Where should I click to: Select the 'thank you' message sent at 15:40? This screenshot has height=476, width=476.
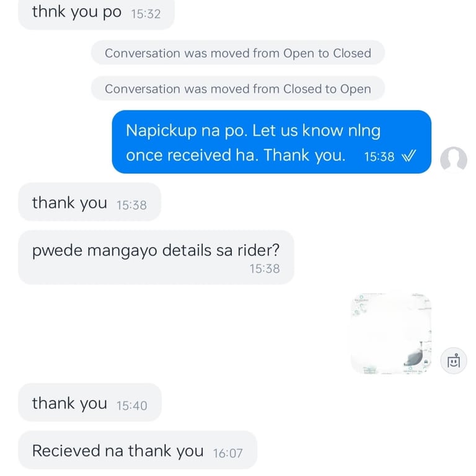tap(90, 402)
